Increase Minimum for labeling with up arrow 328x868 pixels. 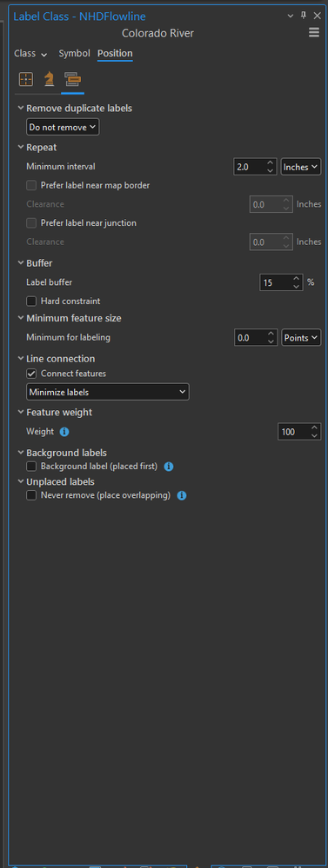271,334
